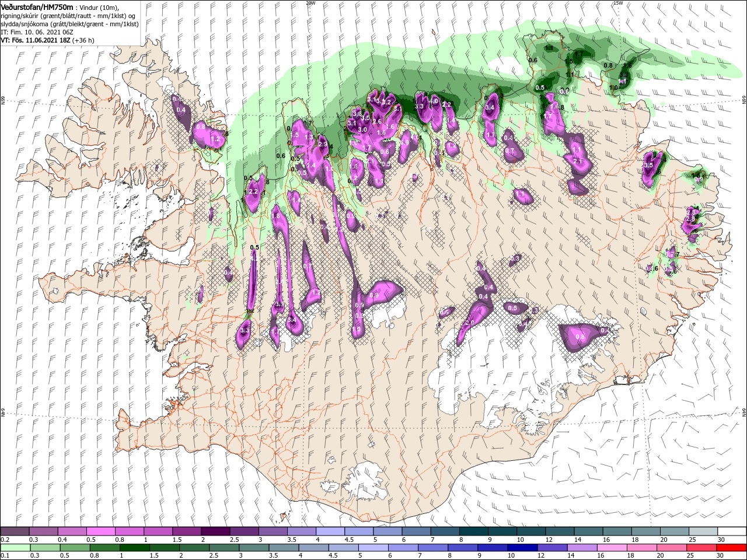Select the snow swatch between 1 and 1.5
747x560 pixels.
tap(158, 532)
